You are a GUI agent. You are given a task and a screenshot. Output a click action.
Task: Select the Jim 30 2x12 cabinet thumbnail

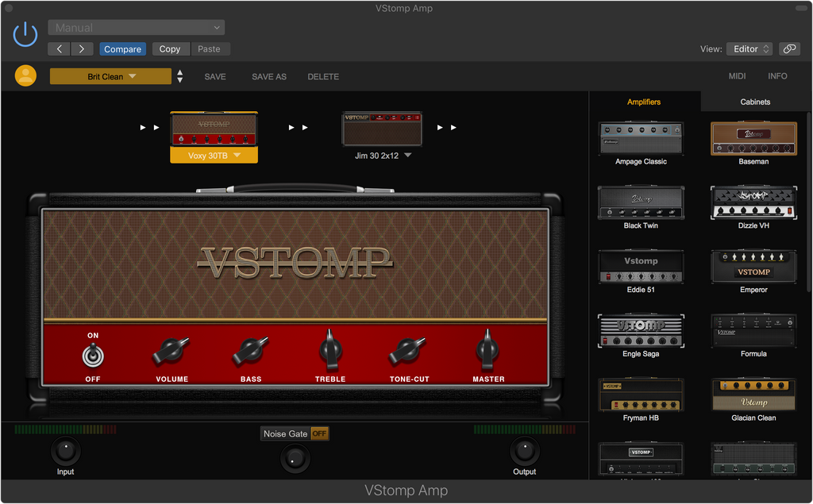pyautogui.click(x=382, y=129)
